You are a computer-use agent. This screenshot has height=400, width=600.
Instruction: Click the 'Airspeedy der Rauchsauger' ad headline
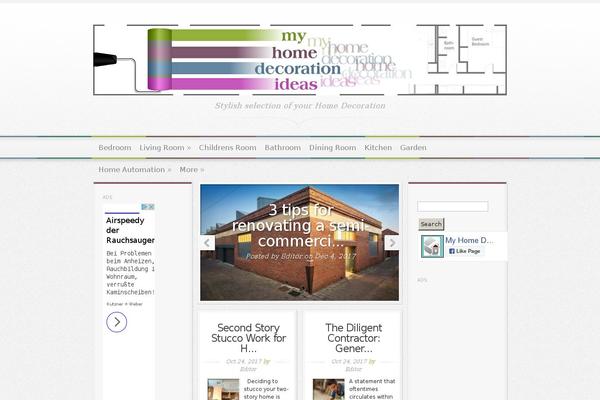130,230
